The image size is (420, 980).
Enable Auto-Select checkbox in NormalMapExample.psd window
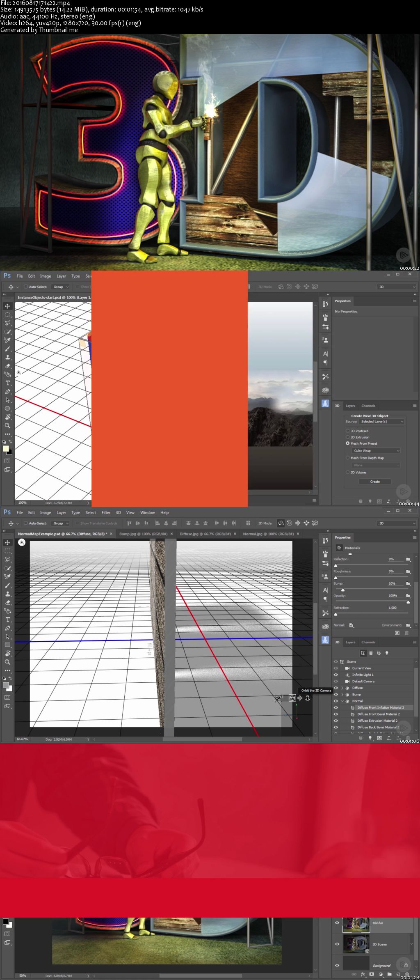[25, 523]
